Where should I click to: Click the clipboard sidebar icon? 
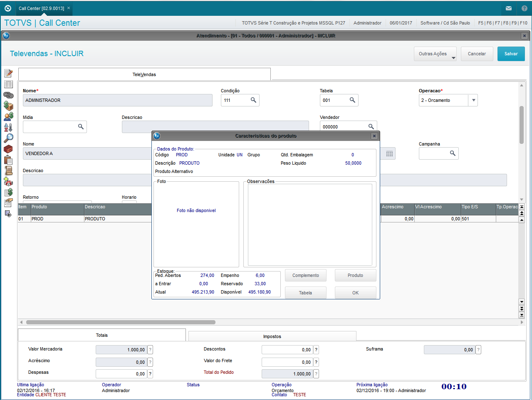(8, 160)
